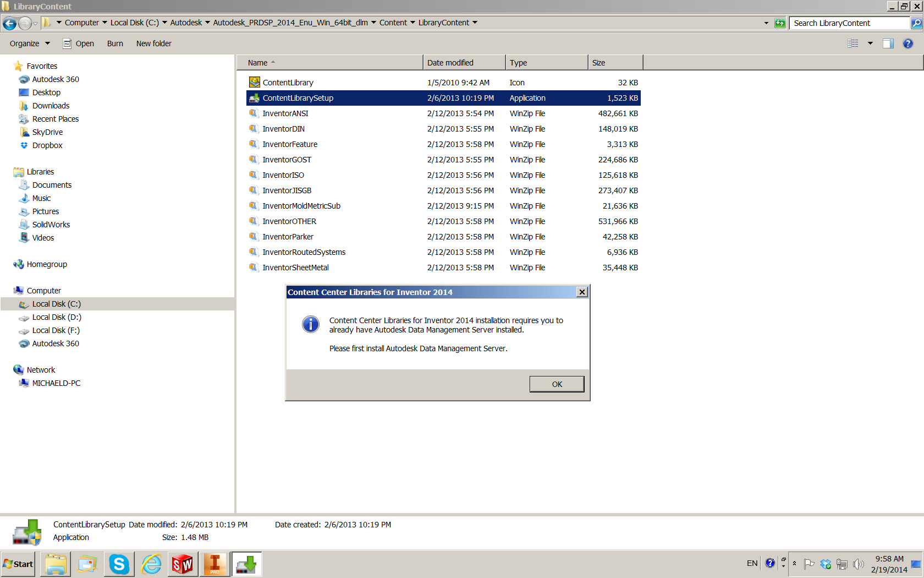This screenshot has width=924, height=578.
Task: Open Windows Explorer from the taskbar
Action: [56, 564]
